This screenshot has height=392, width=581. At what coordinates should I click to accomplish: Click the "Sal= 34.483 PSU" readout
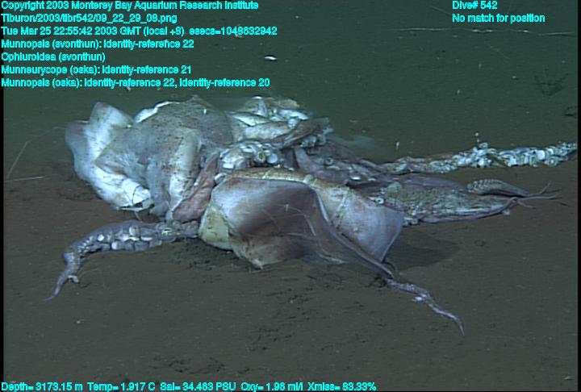pyautogui.click(x=198, y=387)
